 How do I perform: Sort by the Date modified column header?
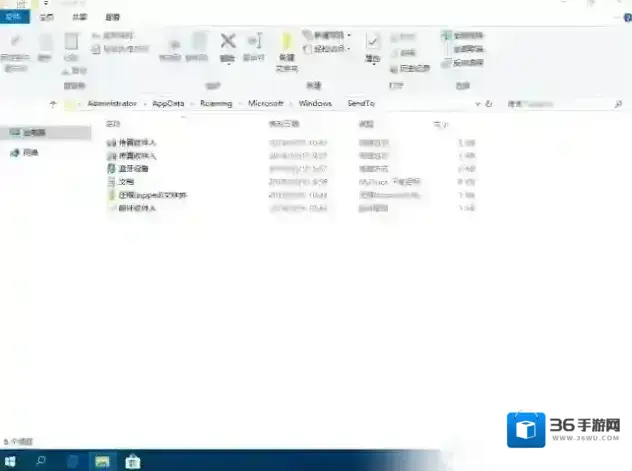[284, 124]
